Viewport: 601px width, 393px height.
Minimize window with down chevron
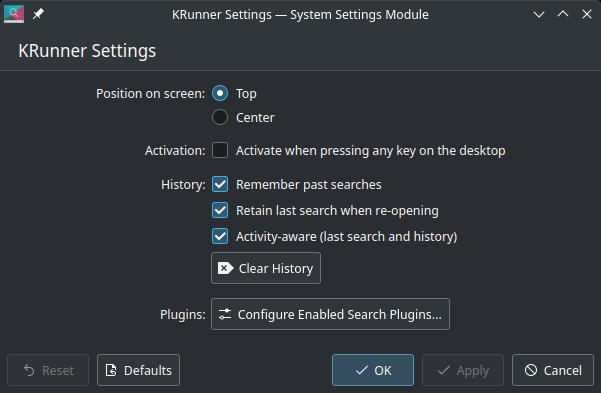539,15
